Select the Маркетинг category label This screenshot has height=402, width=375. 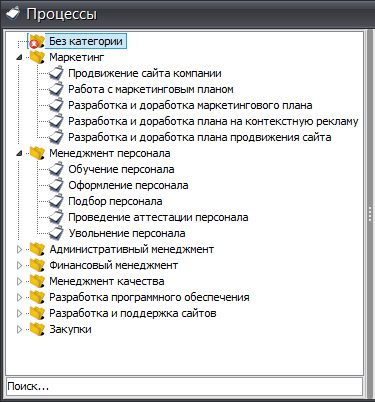[x=77, y=57]
